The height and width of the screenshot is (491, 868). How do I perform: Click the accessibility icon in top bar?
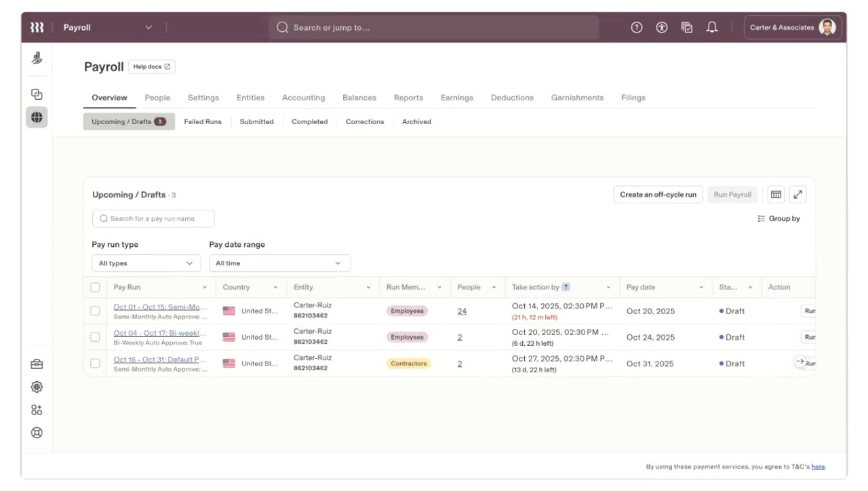pos(662,28)
